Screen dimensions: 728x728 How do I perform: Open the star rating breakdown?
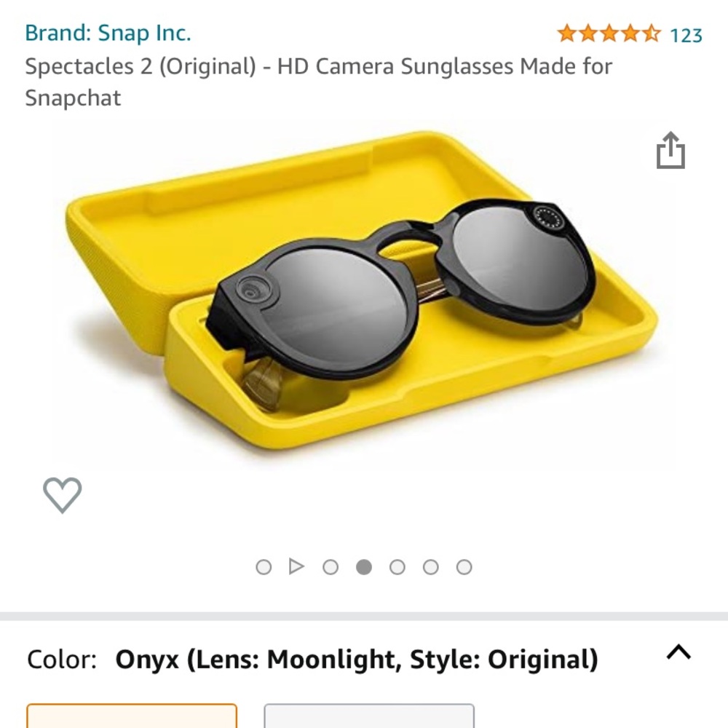(609, 33)
